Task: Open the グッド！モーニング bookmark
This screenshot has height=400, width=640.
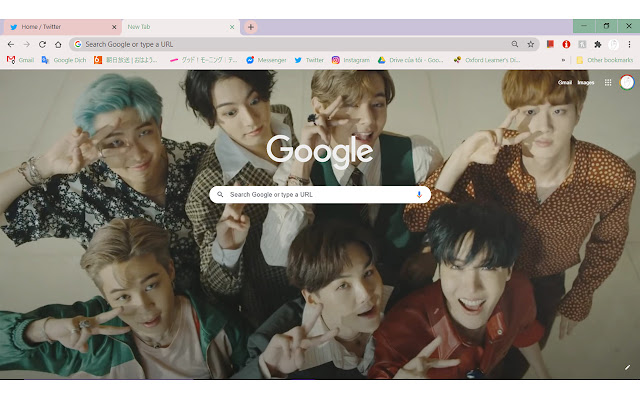Action: tap(203, 60)
